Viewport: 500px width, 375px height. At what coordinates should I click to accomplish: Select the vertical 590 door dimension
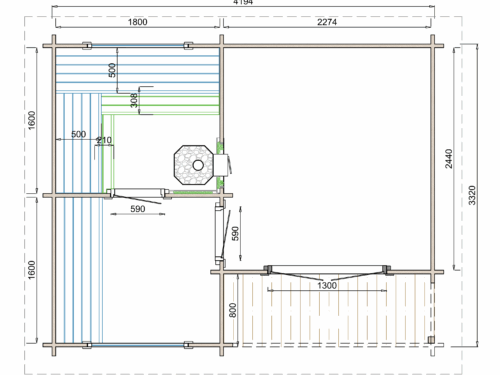[x=235, y=233]
